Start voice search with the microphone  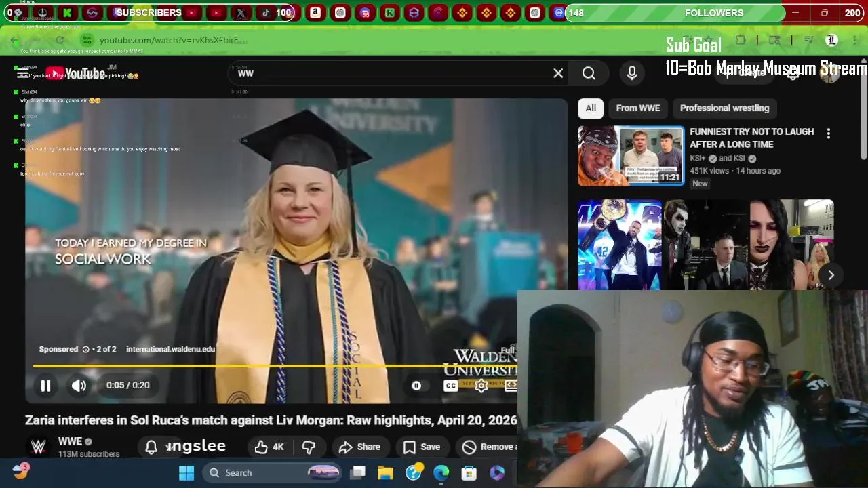pos(632,73)
